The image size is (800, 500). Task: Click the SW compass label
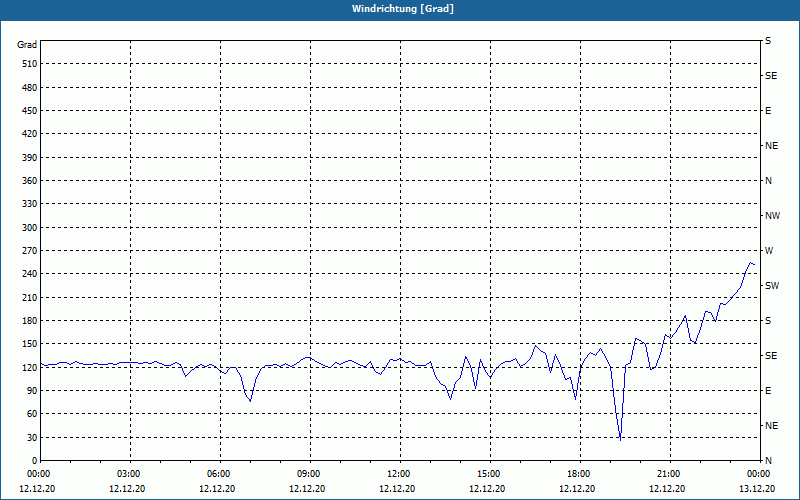(x=772, y=286)
